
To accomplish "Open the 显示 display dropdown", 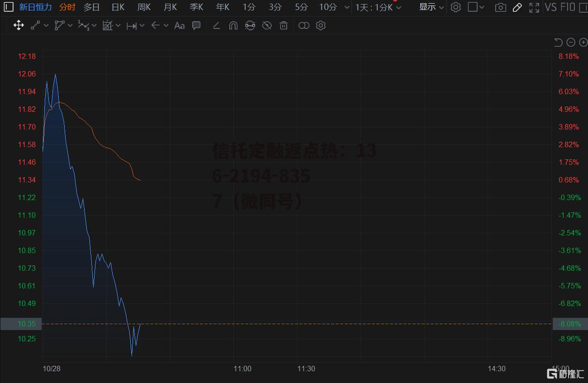I will (x=432, y=7).
